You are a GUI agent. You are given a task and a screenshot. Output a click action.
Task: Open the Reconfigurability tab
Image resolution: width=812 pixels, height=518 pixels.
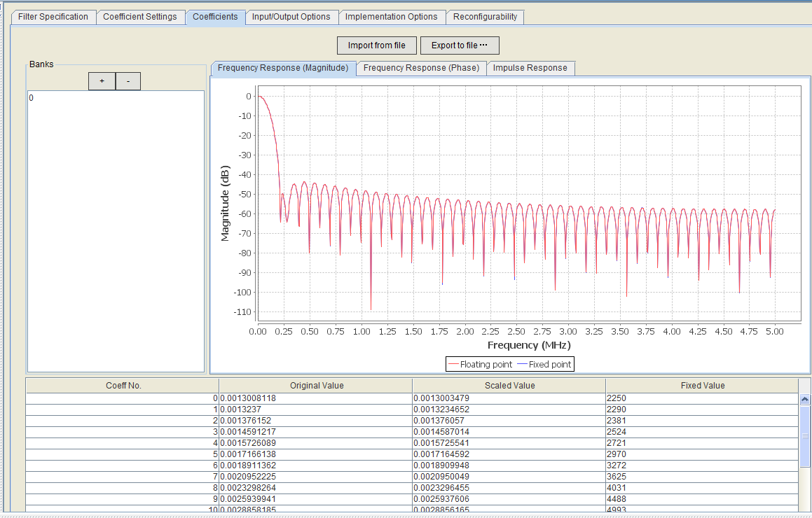(x=485, y=17)
